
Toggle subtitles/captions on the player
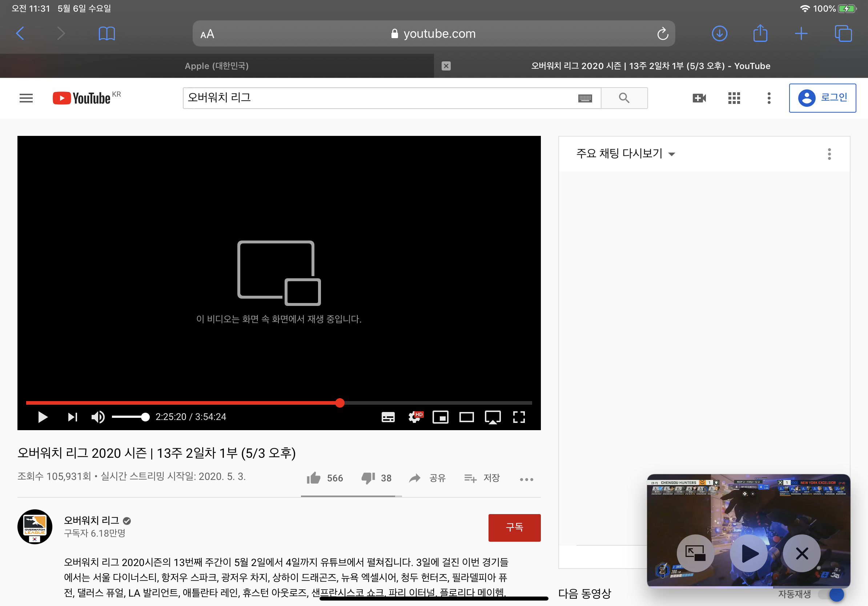tap(388, 417)
